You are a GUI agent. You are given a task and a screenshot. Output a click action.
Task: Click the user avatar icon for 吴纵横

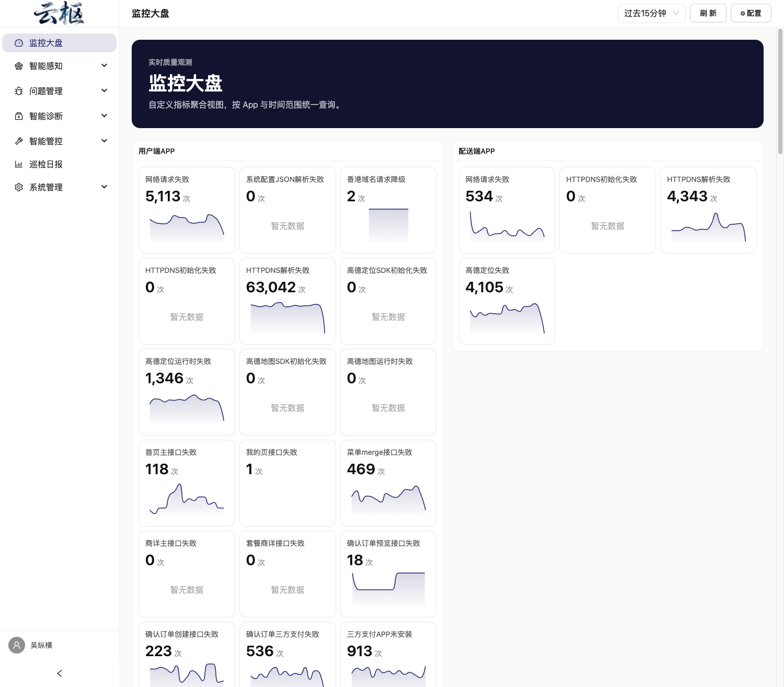[x=17, y=645]
